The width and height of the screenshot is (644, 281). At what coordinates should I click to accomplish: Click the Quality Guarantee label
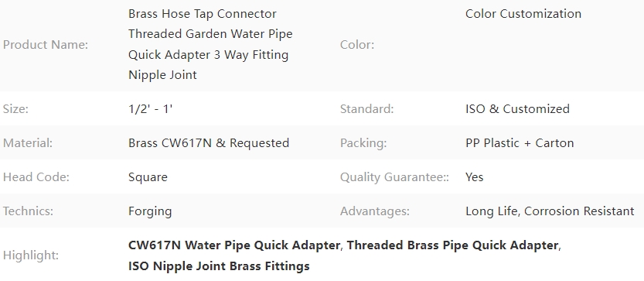tap(394, 177)
